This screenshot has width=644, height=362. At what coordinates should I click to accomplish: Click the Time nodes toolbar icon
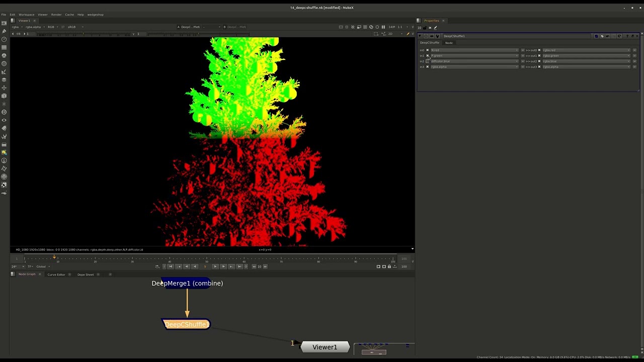(4, 39)
